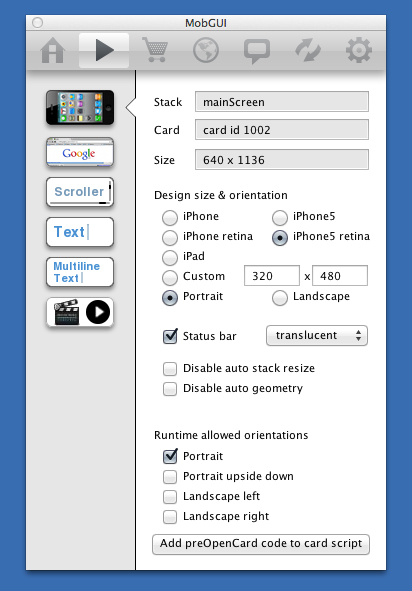The height and width of the screenshot is (591, 412).
Task: Select the iPhone5 retina radio button
Action: point(280,237)
